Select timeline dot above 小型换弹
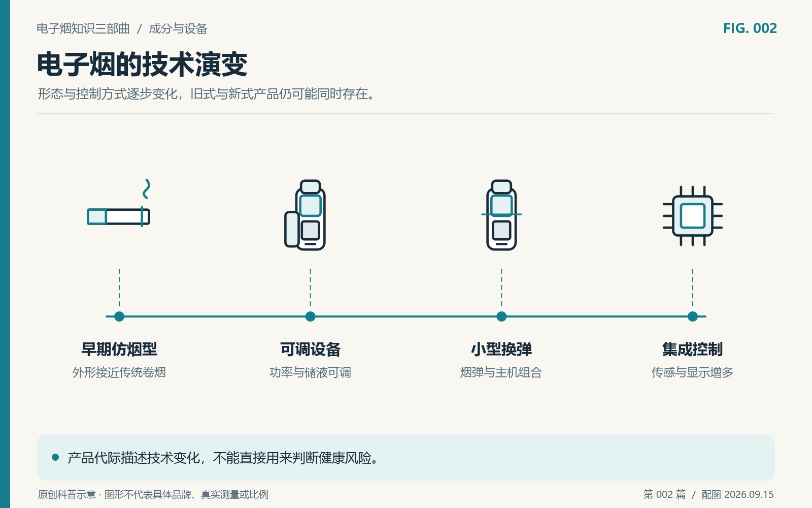This screenshot has width=812, height=508. pyautogui.click(x=501, y=316)
